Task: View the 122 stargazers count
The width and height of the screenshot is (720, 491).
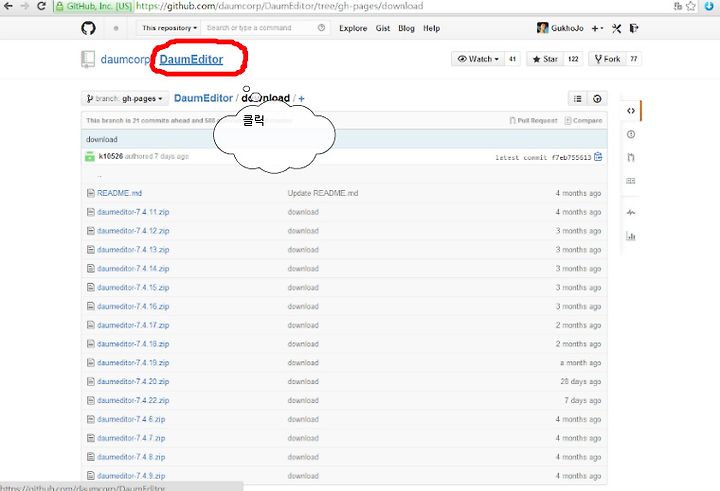Action: 573,59
